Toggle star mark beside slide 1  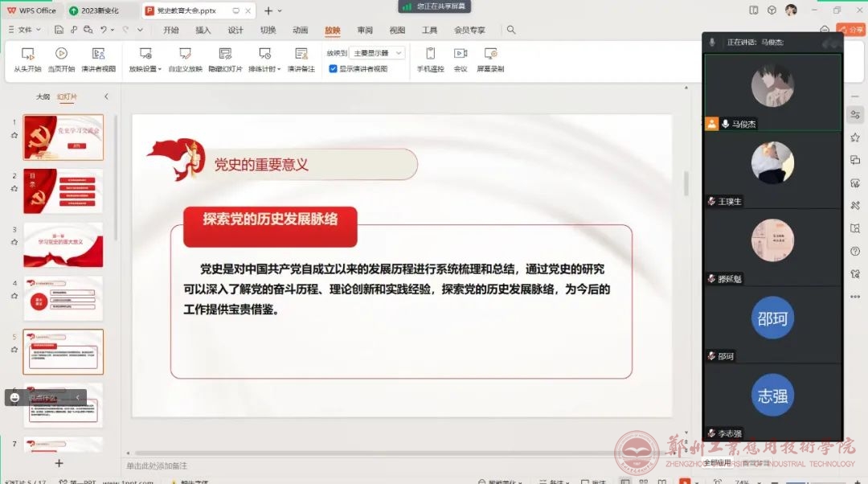14,136
